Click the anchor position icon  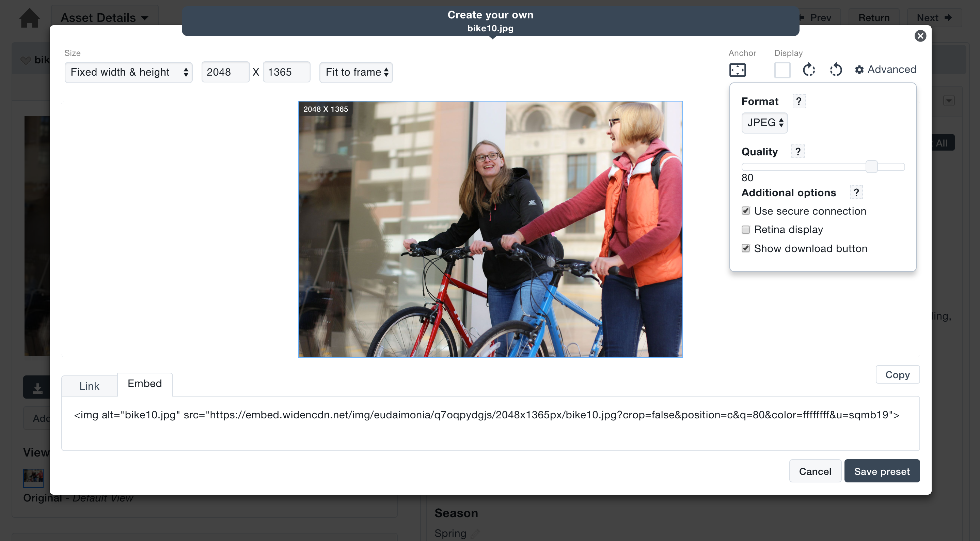[737, 70]
